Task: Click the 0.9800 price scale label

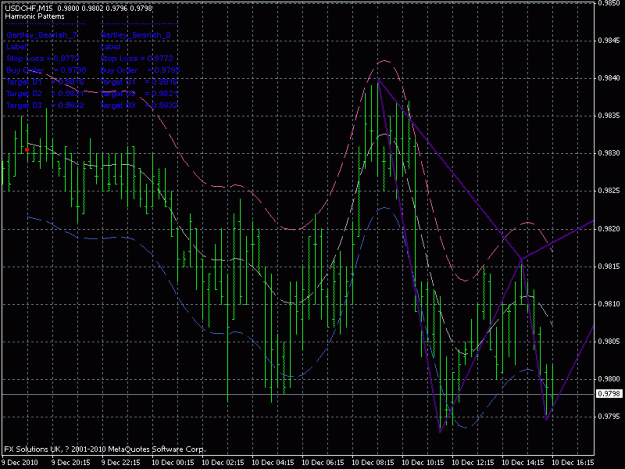Action: point(609,379)
